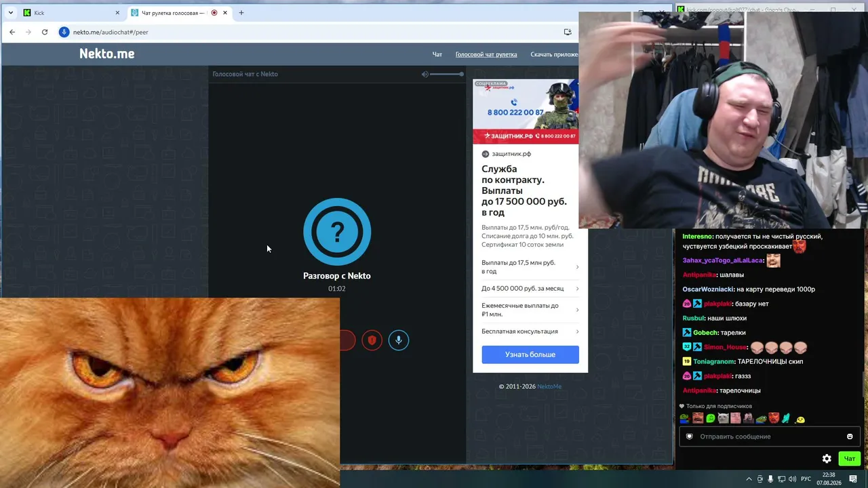Screen dimensions: 868x488
Task: Expand До 4 500 000 руб. за месяц row
Action: click(x=530, y=289)
